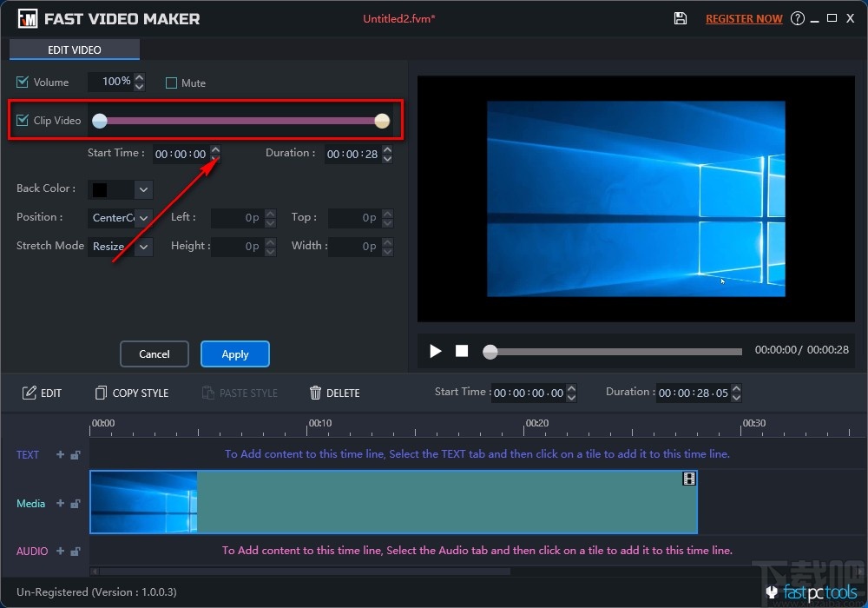Click the Apply button
The height and width of the screenshot is (608, 868).
click(234, 354)
